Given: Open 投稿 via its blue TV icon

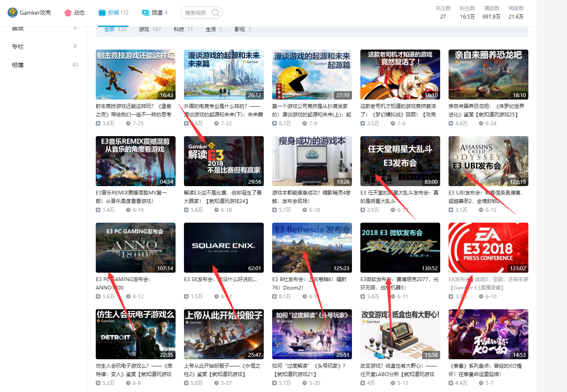Looking at the screenshot, I should click(102, 13).
